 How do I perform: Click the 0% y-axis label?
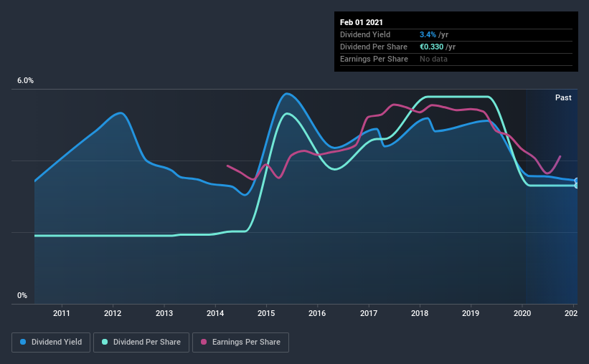click(x=22, y=296)
